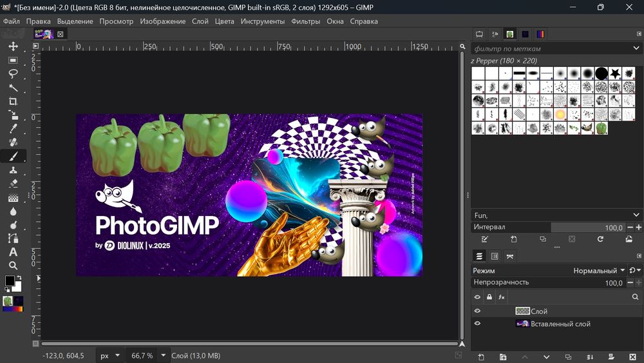The height and width of the screenshot is (363, 644).
Task: Toggle the Quick Mask button
Action: pyautogui.click(x=35, y=343)
